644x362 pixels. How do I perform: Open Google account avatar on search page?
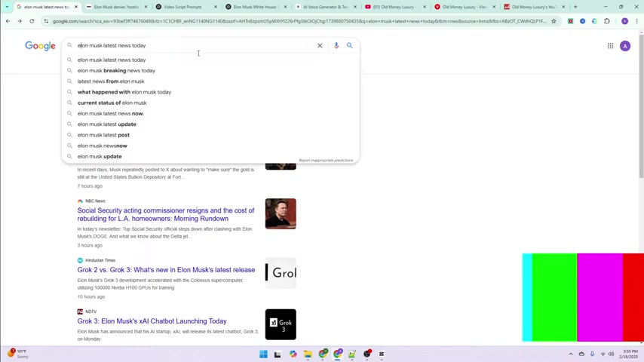[x=625, y=46]
